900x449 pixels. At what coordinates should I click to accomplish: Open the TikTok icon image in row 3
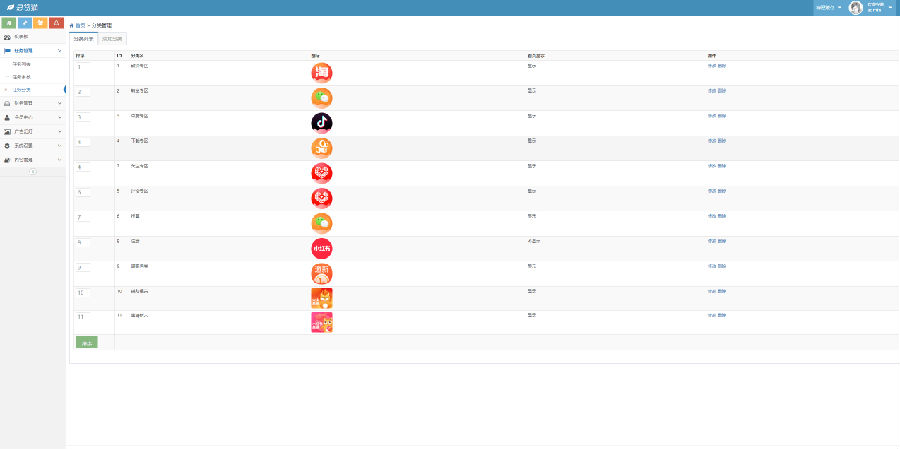pyautogui.click(x=321, y=123)
